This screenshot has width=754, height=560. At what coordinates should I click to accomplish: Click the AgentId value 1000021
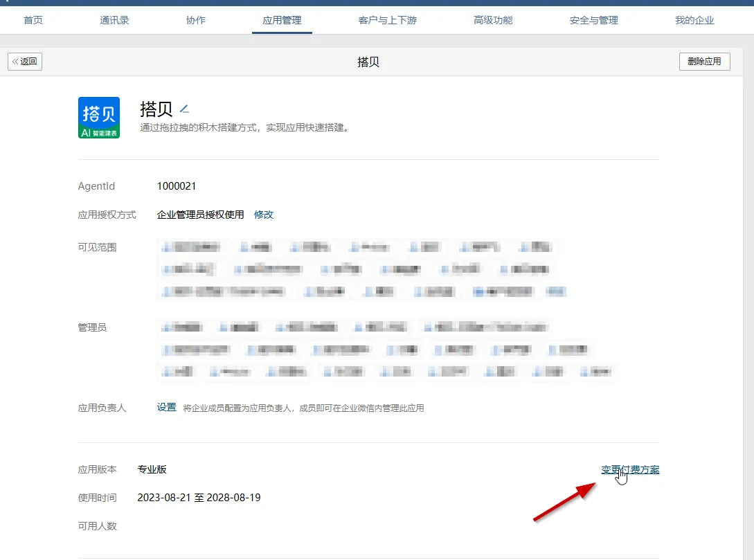pos(177,186)
